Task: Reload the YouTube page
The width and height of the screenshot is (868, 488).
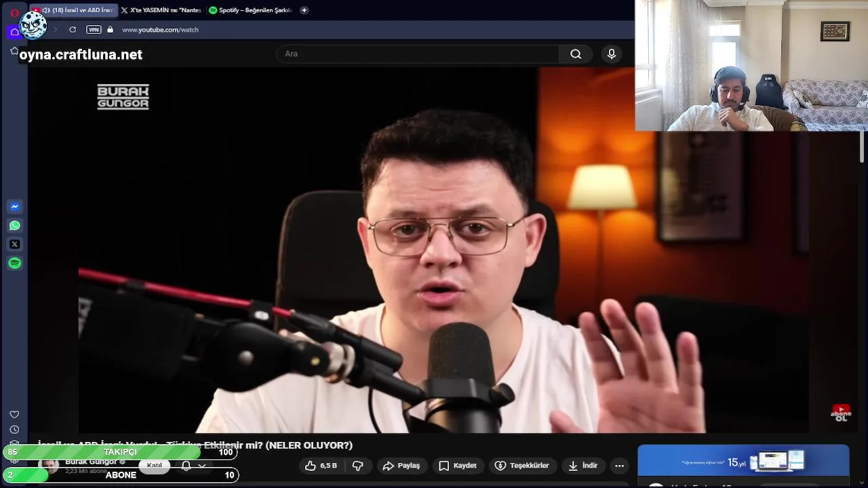Action: point(73,30)
